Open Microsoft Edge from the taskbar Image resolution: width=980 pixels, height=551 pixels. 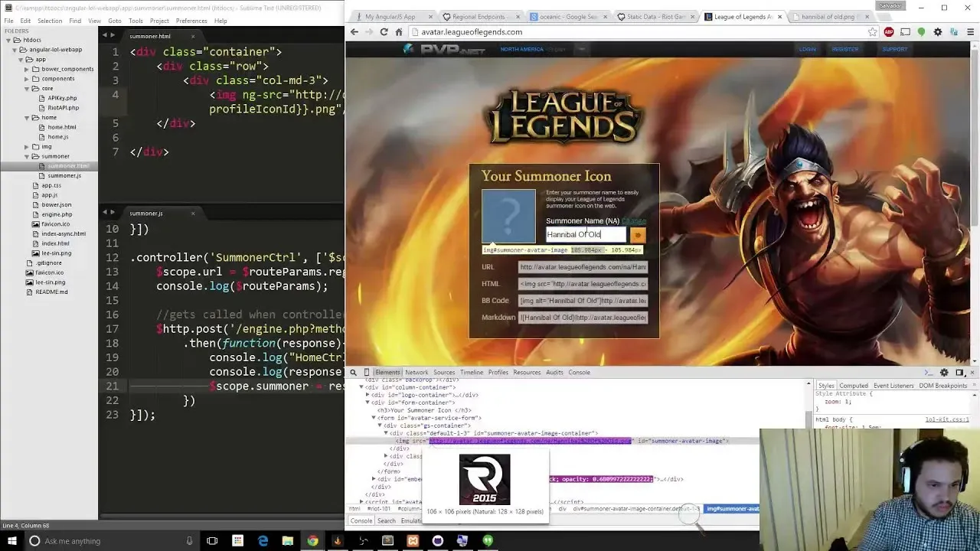coord(263,541)
